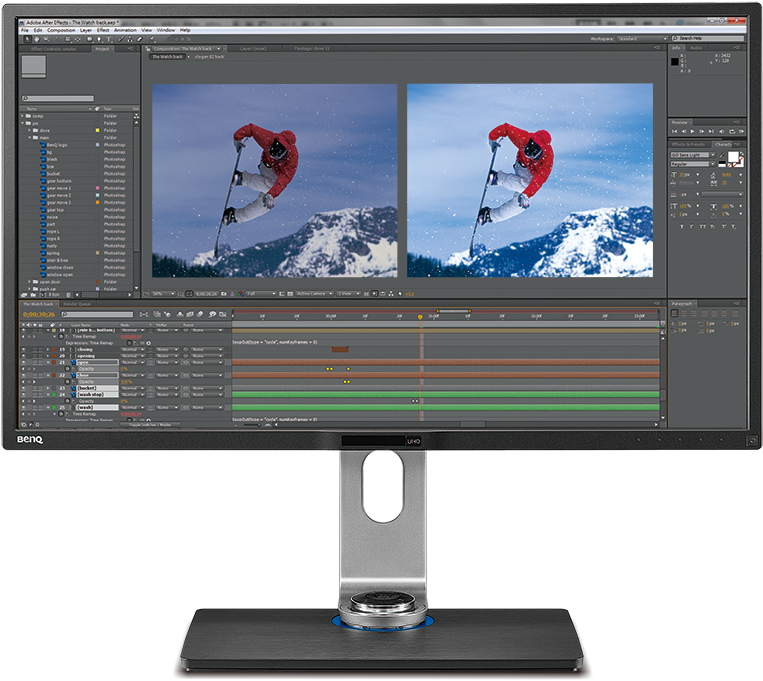
Task: Select the Rotation tool
Action: point(58,39)
